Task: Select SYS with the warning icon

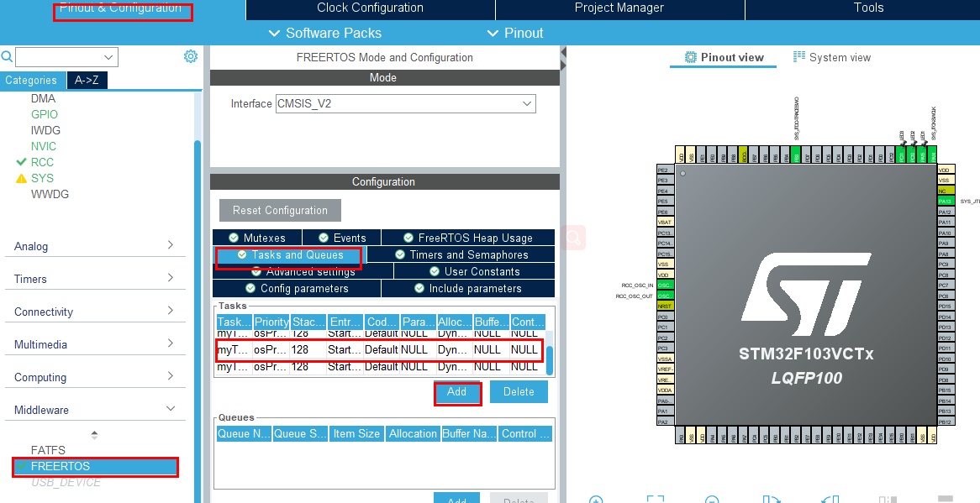Action: 42,178
